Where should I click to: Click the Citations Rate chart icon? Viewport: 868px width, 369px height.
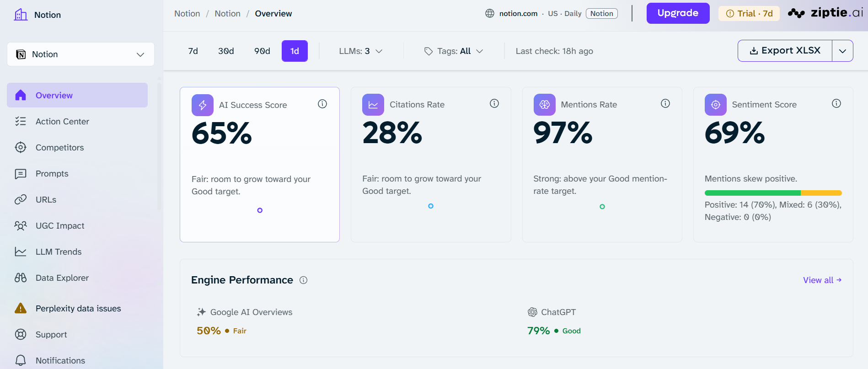pyautogui.click(x=373, y=105)
